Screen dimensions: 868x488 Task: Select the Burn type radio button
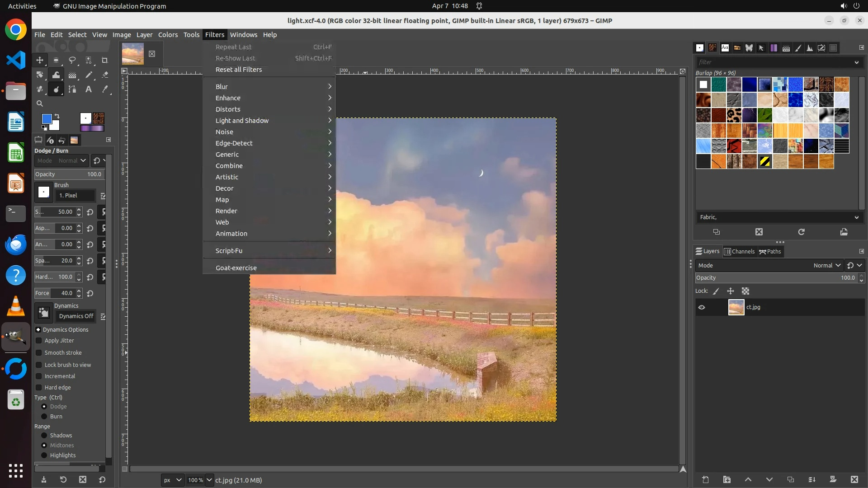(44, 417)
